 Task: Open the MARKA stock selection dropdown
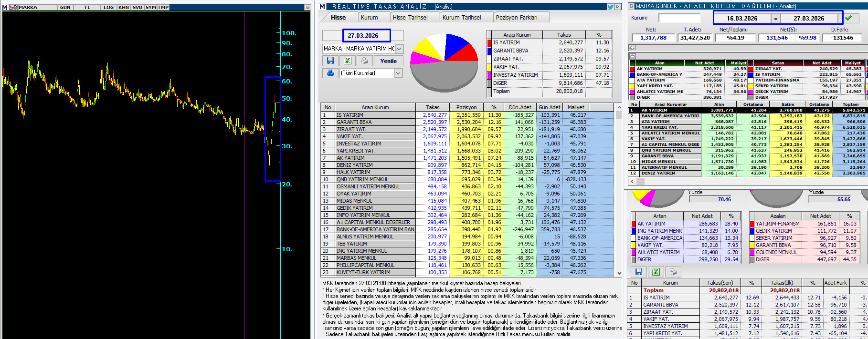399,49
